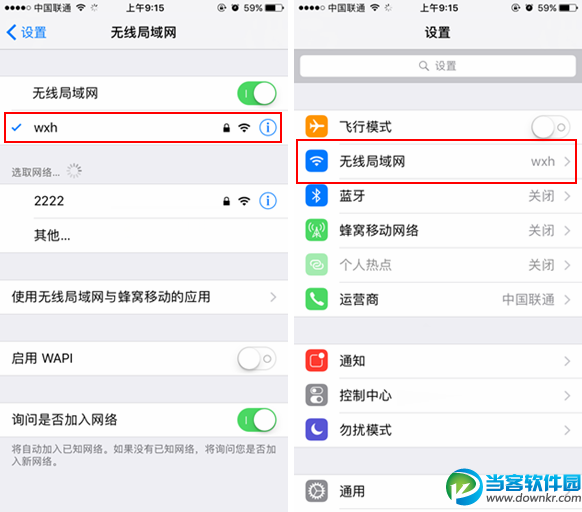Tap the green cellular network antenna icon
Image resolution: width=582 pixels, height=512 pixels.
pyautogui.click(x=316, y=230)
